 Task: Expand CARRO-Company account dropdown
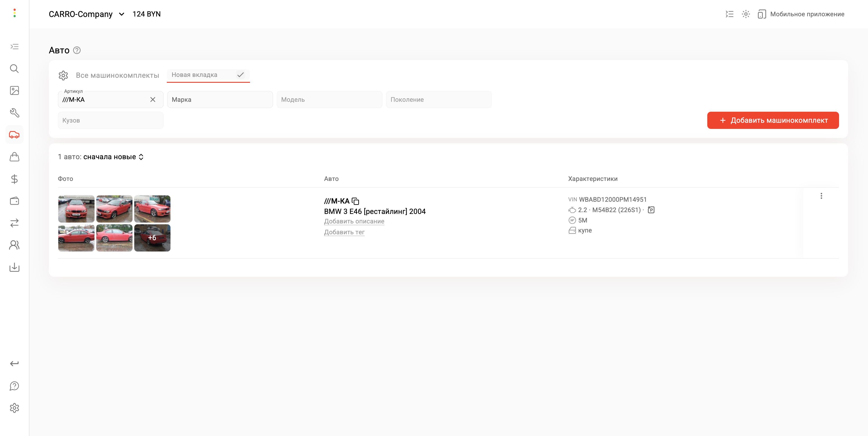click(122, 14)
